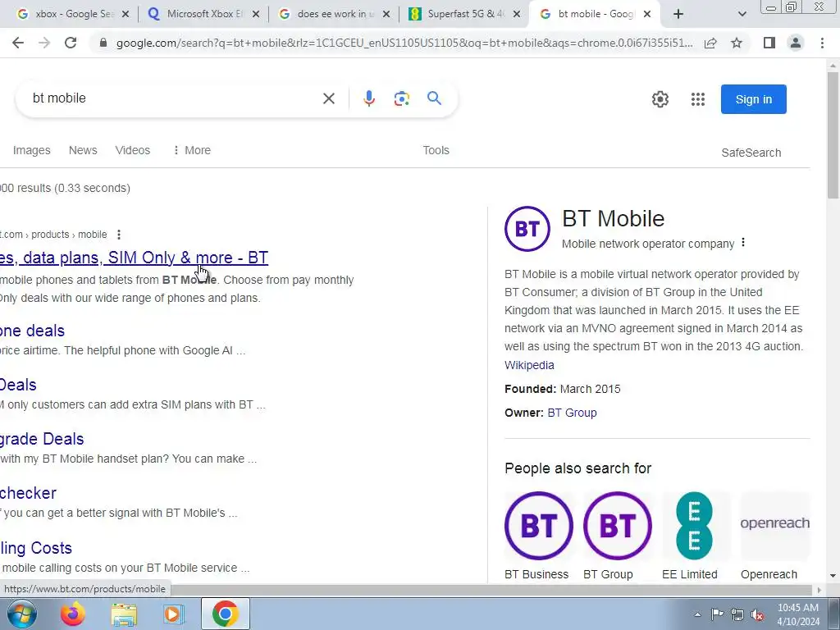Screen dimensions: 840x630
Task: Clear the search box with the X
Action: point(329,98)
